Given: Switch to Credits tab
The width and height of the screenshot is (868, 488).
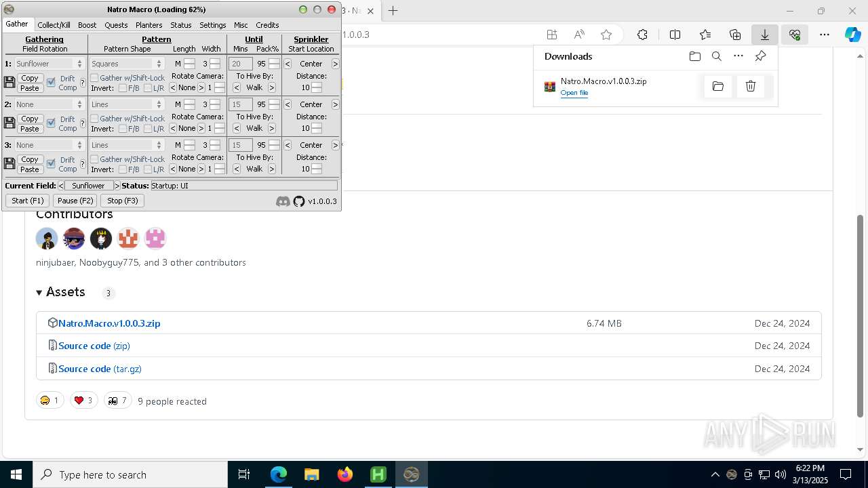Looking at the screenshot, I should [x=267, y=25].
